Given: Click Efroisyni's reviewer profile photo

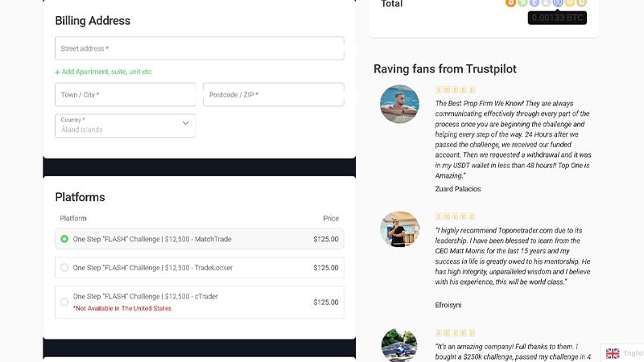Looking at the screenshot, I should point(399,229).
